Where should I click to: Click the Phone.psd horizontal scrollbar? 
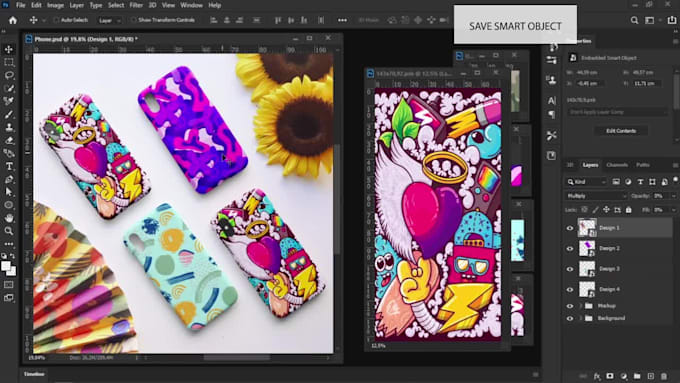237,358
